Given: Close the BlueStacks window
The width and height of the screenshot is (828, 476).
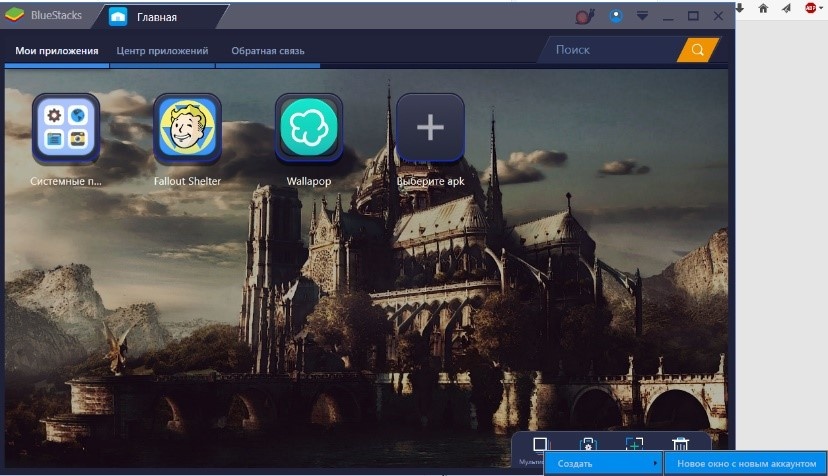Looking at the screenshot, I should pyautogui.click(x=718, y=16).
